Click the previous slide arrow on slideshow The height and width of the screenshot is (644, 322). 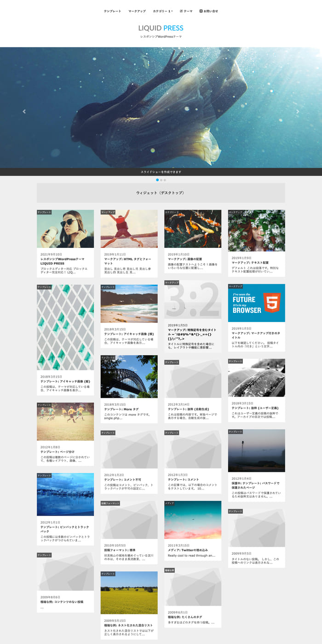[x=24, y=111]
